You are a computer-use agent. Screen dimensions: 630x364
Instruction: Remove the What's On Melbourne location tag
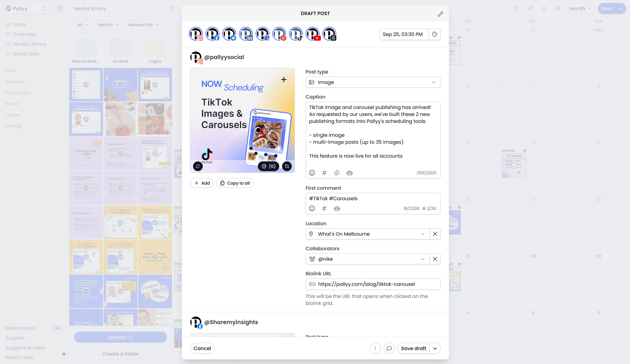click(435, 234)
